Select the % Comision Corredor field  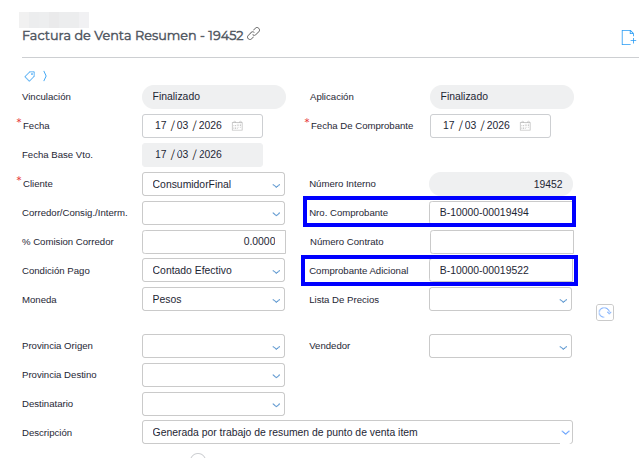pyautogui.click(x=213, y=242)
